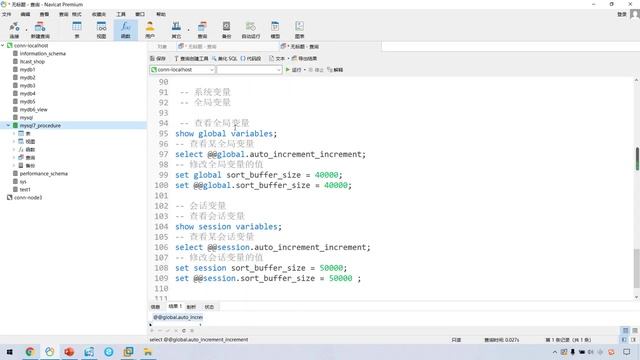
Task: Open Windows Start menu on taskbar
Action: (x=9, y=352)
